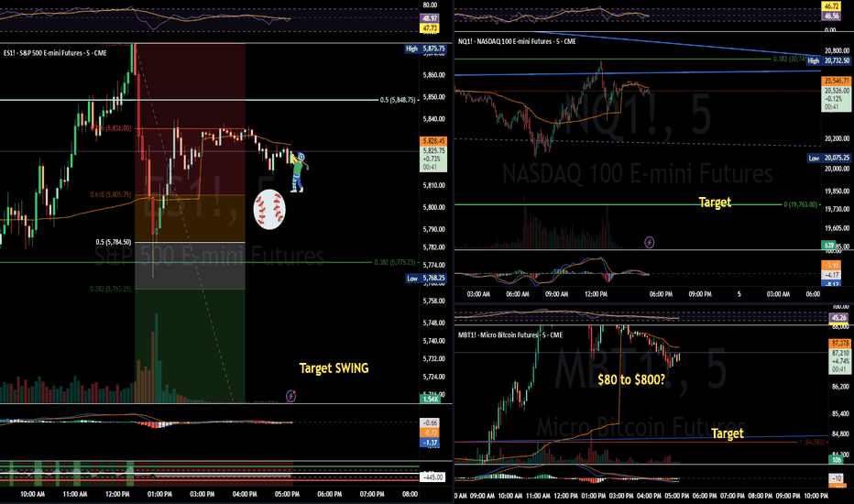The height and width of the screenshot is (504, 854).
Task: Click 01:00 PM on ES1! time axis
Action: click(x=159, y=494)
